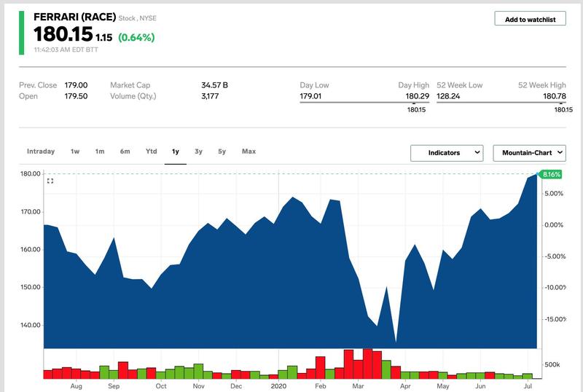Viewport: 583px width, 392px height.
Task: Click the green 8.16% price marker
Action: (551, 174)
